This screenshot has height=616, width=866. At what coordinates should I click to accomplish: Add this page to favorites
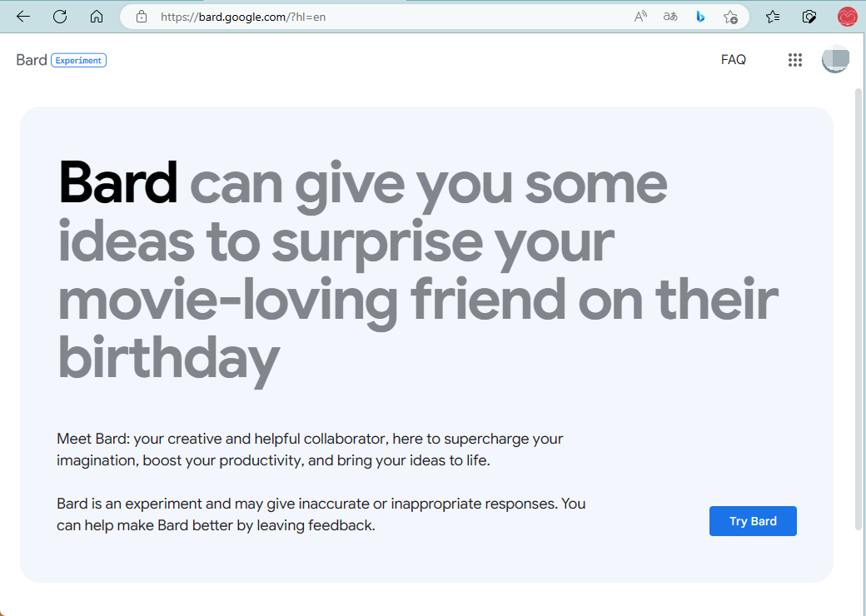(730, 17)
